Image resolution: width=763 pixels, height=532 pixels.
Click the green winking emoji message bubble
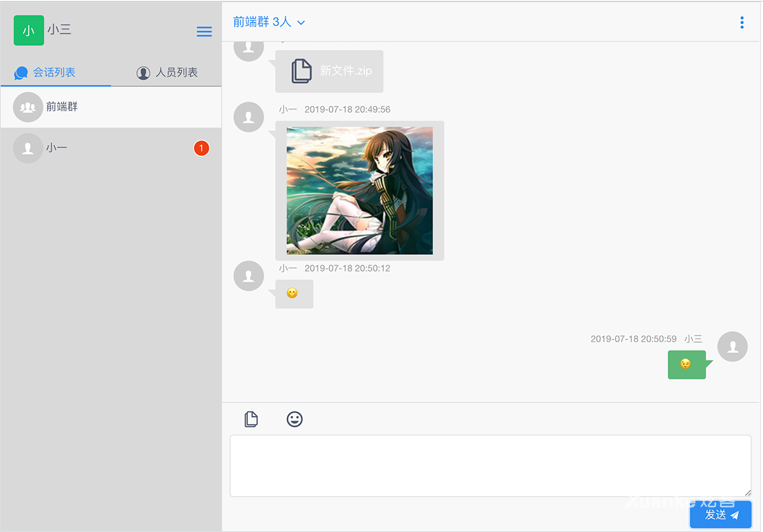point(686,364)
